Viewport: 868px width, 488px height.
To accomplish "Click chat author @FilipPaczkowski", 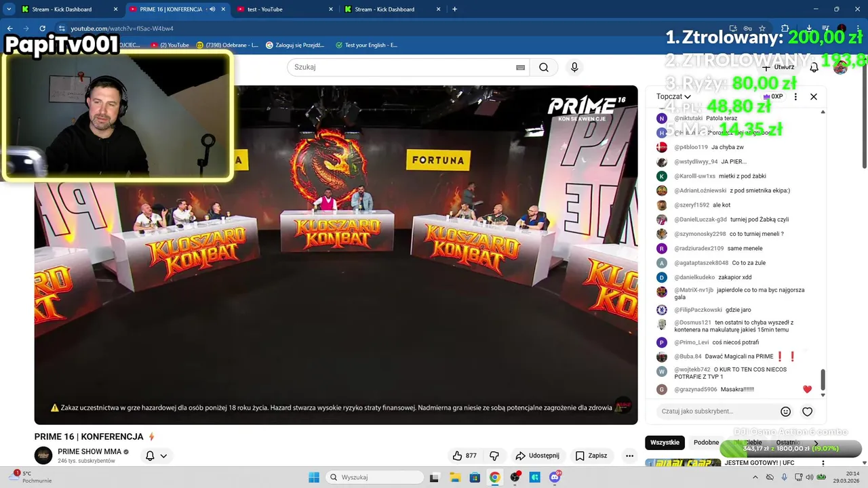I will [x=698, y=310].
